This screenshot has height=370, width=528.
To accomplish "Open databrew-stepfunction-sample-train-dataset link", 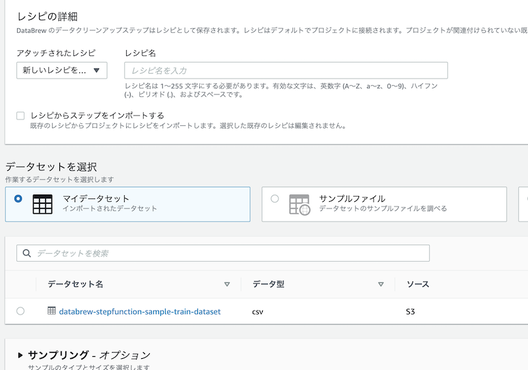I will [x=140, y=312].
